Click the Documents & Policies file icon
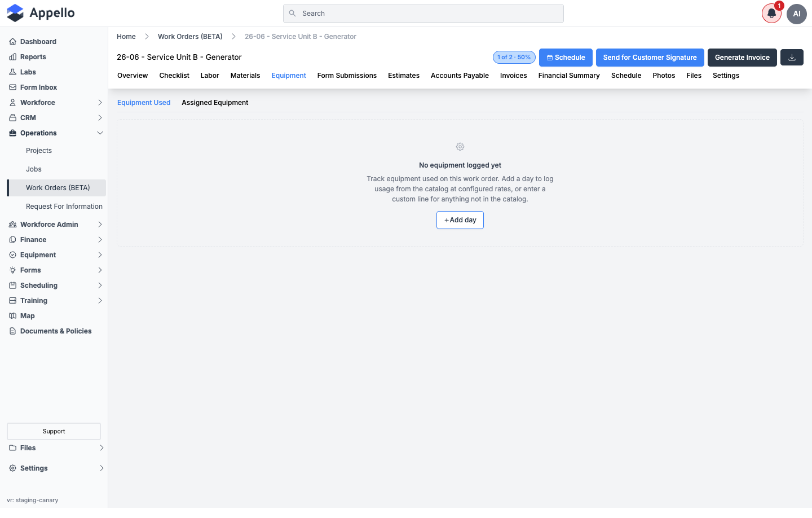The height and width of the screenshot is (518, 812). click(12, 331)
